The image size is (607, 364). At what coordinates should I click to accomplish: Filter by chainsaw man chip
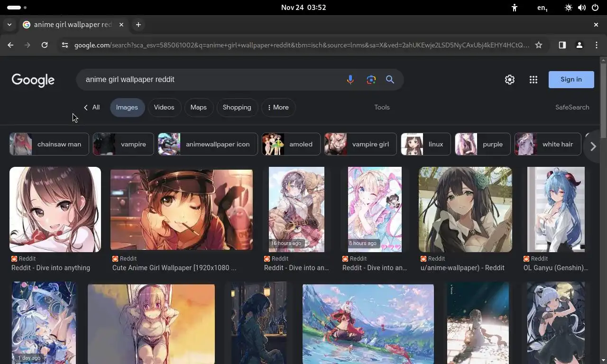pos(49,144)
